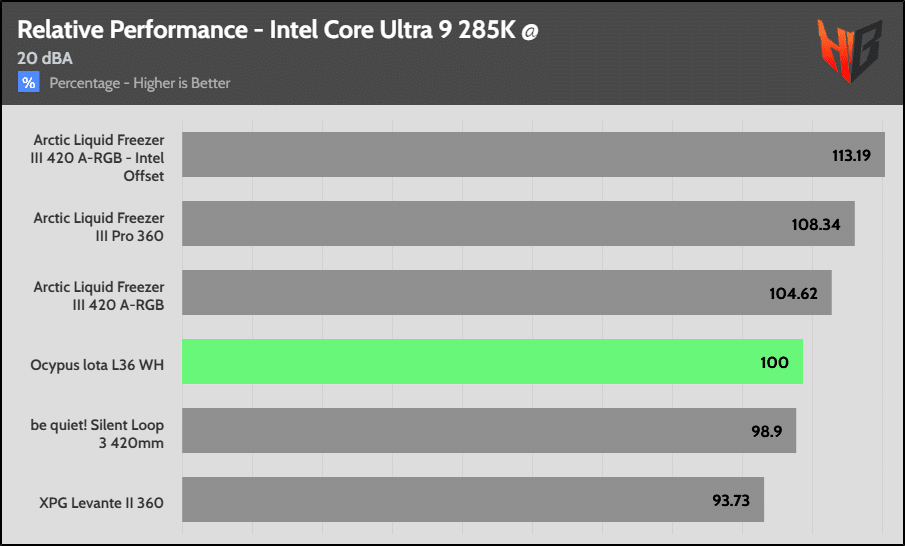
Task: Click the blue percent icon
Action: point(28,82)
